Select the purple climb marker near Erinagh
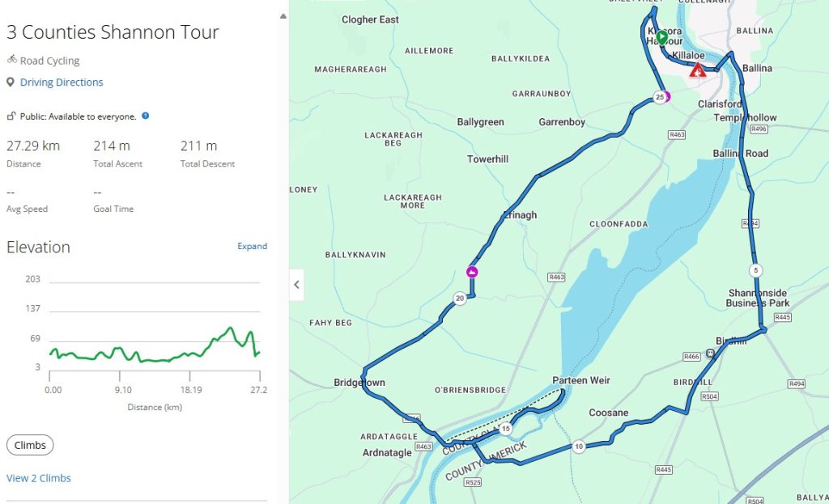 pos(472,272)
